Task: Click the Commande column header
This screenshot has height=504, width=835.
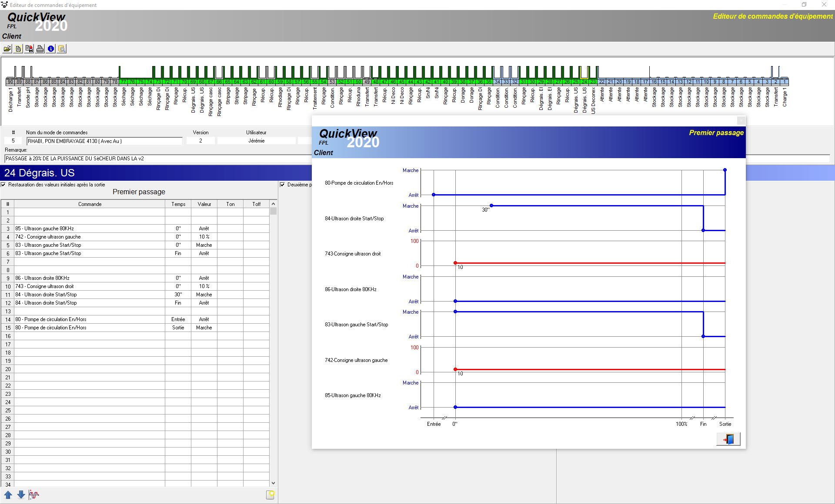Action: 90,204
